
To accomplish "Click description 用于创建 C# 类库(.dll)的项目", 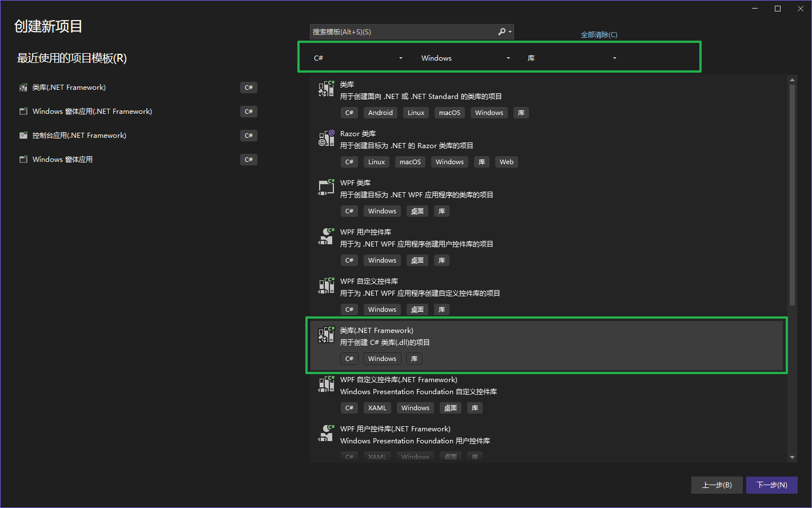I will click(385, 343).
